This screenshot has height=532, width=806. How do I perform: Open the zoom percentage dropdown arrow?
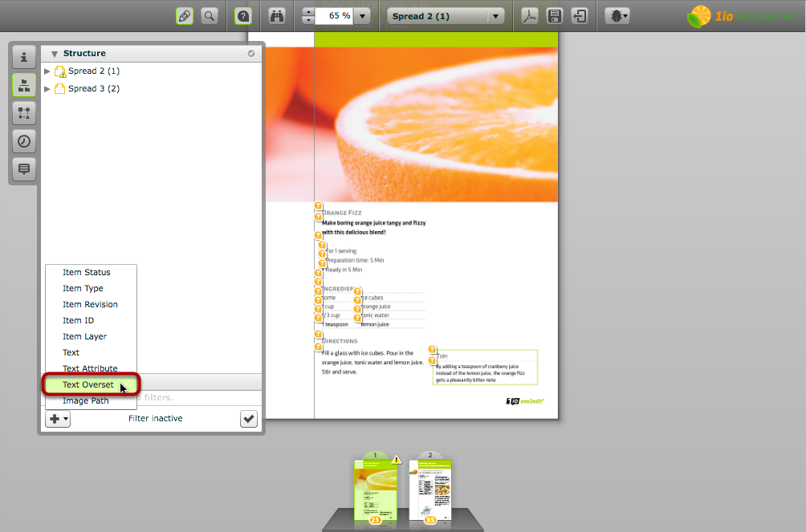(362, 16)
